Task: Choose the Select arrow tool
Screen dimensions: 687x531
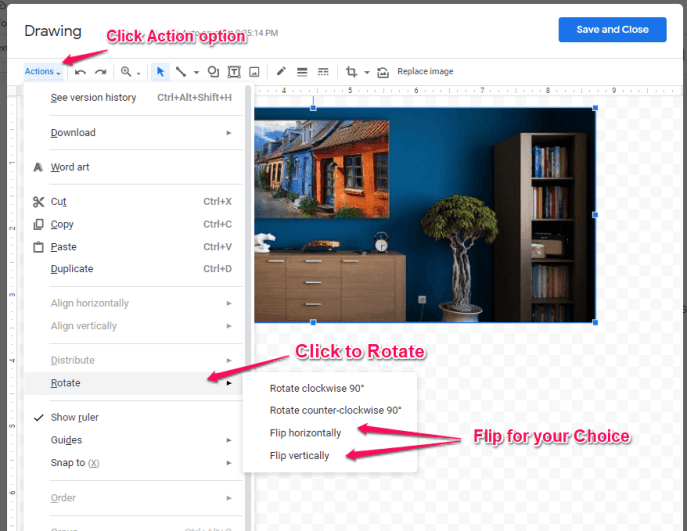Action: (160, 71)
